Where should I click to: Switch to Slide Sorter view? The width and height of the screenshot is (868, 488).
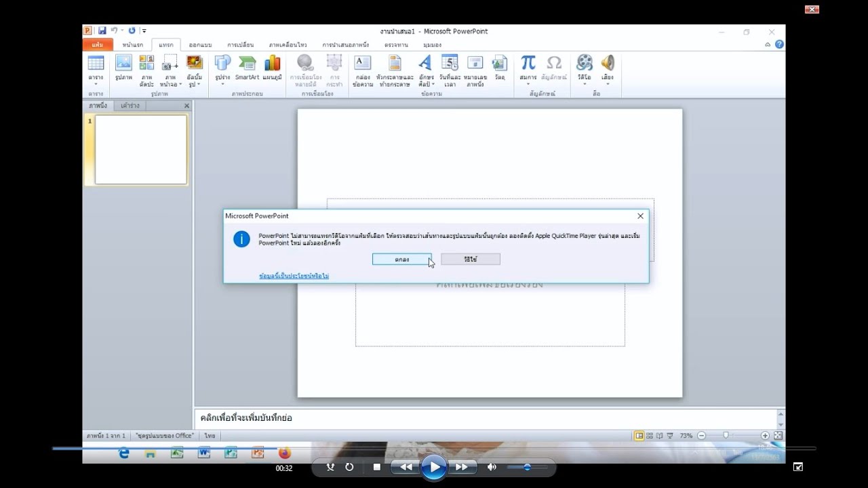pyautogui.click(x=650, y=435)
